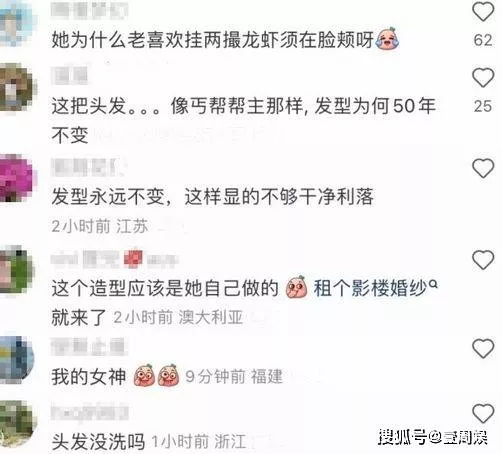Like the comment about 龙虾须 on the cheeks
This screenshot has height=454, width=502.
pos(483,12)
